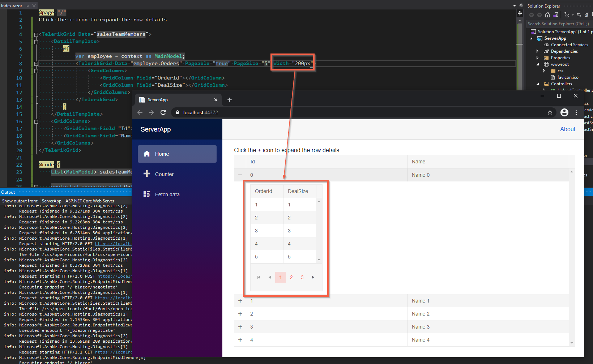Go to Fetch data in the sidebar navigation
This screenshot has height=364, width=593.
[177, 194]
